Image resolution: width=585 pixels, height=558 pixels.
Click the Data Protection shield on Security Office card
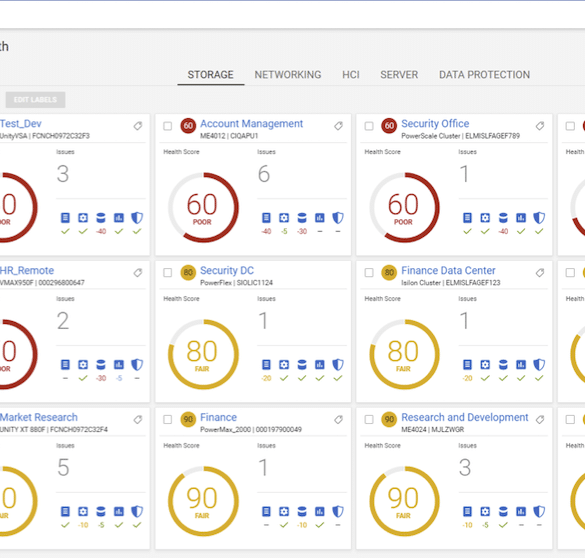(539, 218)
